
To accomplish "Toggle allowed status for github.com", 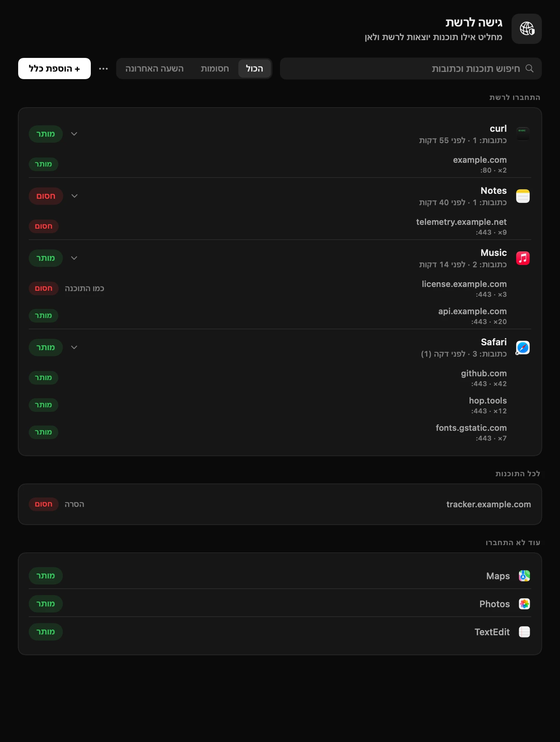I will pos(44,378).
